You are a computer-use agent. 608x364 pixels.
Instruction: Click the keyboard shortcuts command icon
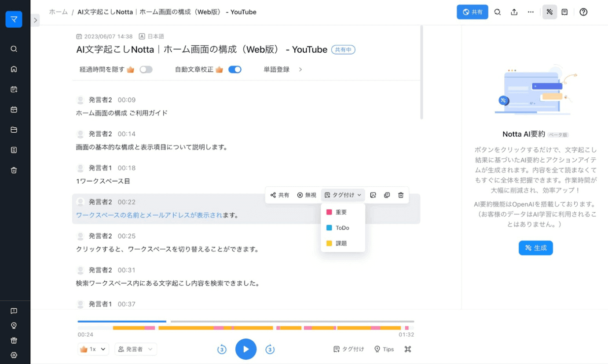pos(408,349)
